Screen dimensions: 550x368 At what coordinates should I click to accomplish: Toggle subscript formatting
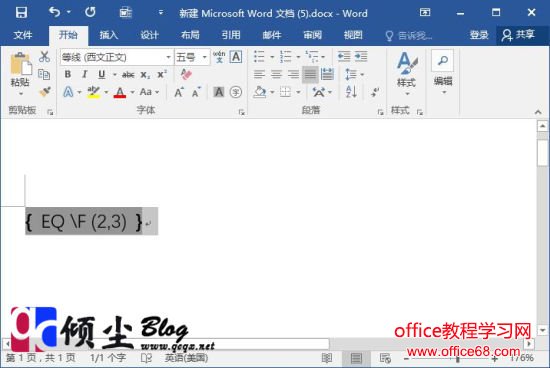coord(145,74)
